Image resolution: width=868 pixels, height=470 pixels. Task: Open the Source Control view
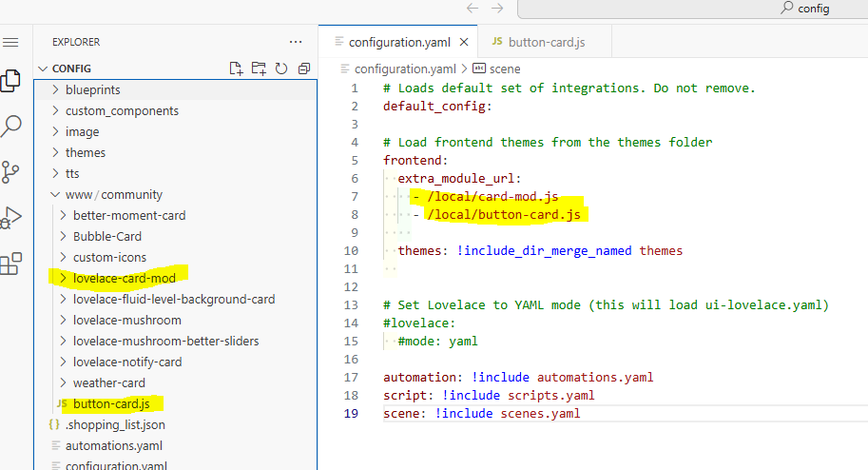[11, 172]
